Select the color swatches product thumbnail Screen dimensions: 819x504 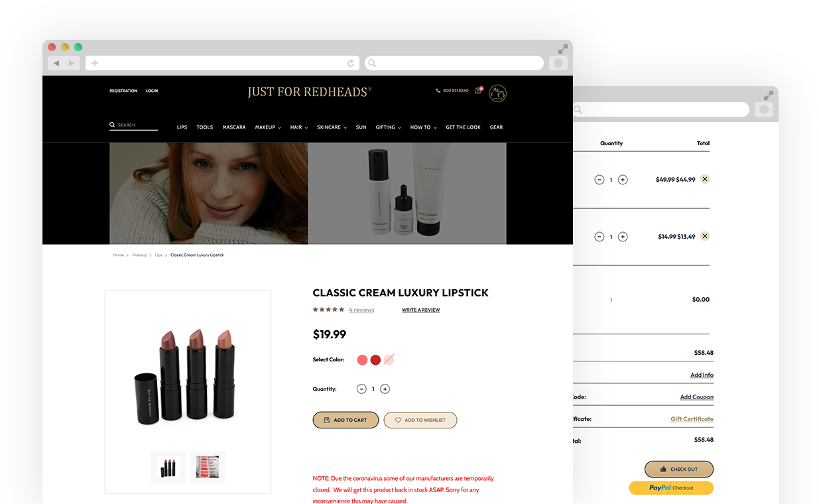[x=208, y=467]
